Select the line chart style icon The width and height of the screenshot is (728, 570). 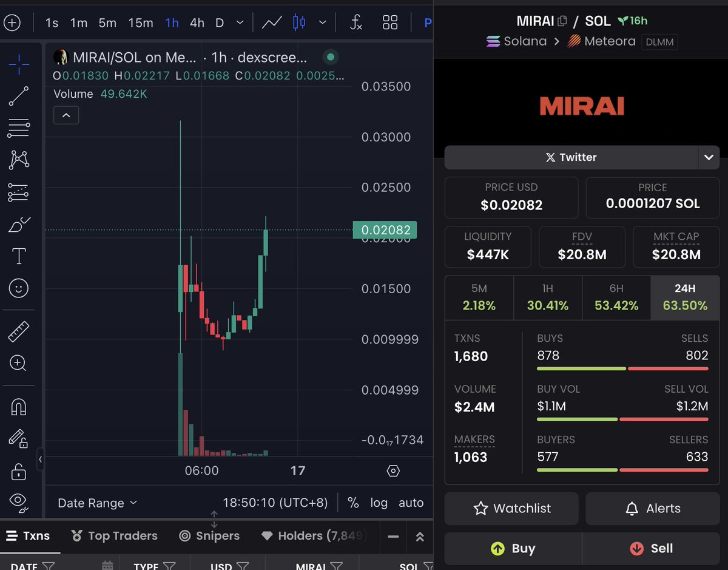[x=272, y=23]
